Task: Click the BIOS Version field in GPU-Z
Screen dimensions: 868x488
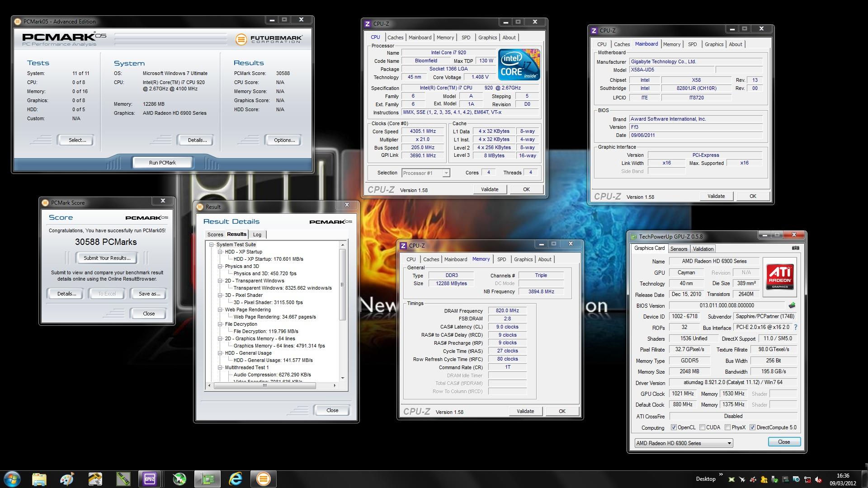Action: (x=727, y=305)
